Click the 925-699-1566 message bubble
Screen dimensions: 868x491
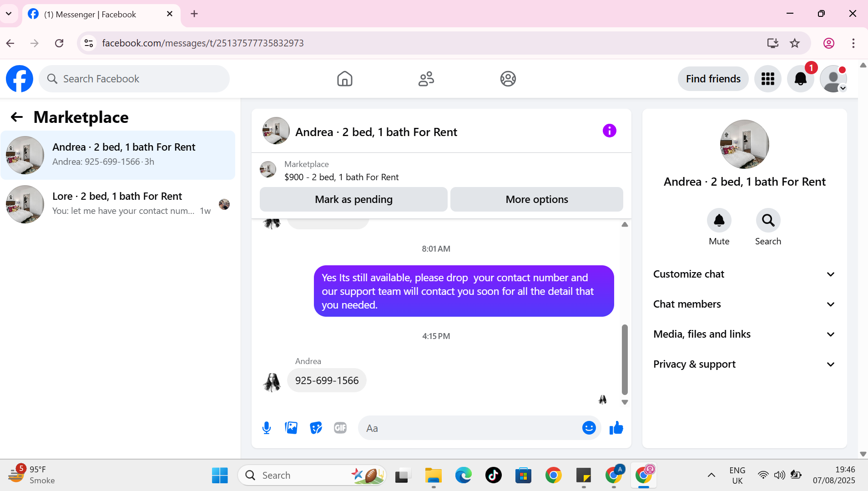(327, 380)
